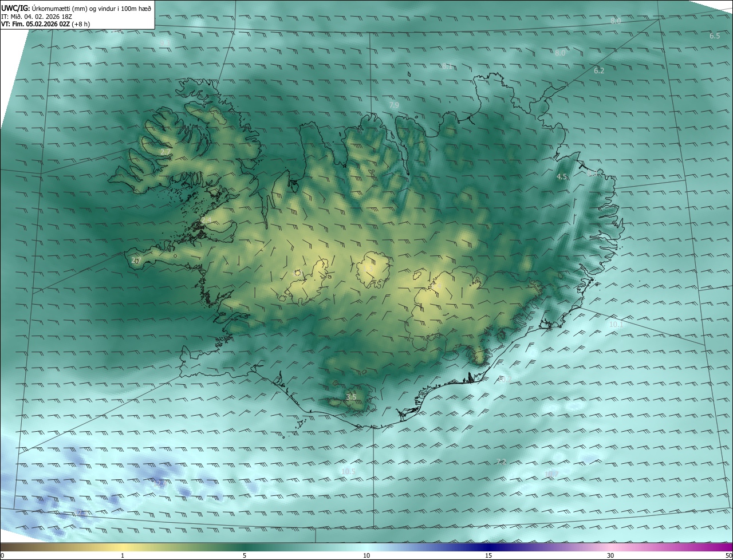Click the 10.1 value label
Viewport: 733px width, 560px height.
616,324
